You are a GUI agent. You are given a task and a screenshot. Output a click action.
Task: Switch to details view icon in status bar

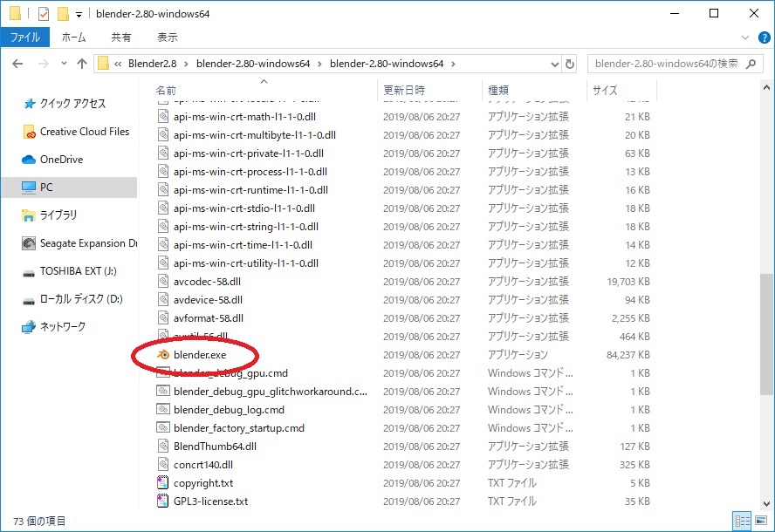click(743, 521)
